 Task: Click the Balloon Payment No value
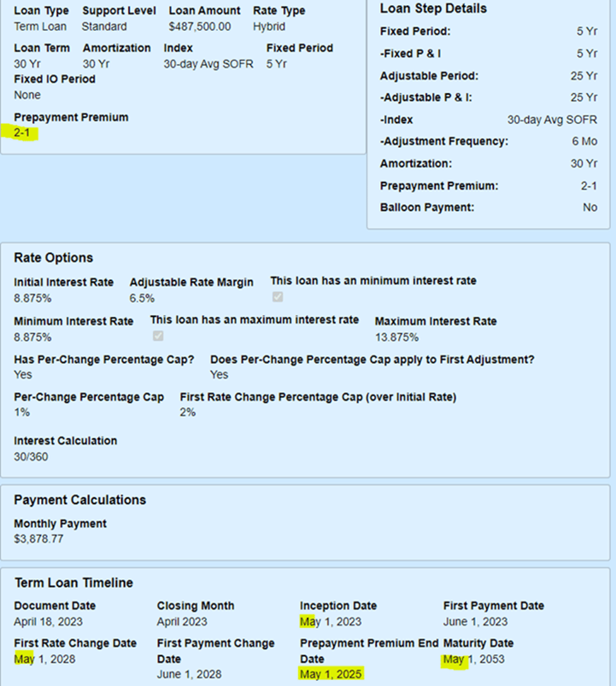click(x=589, y=207)
